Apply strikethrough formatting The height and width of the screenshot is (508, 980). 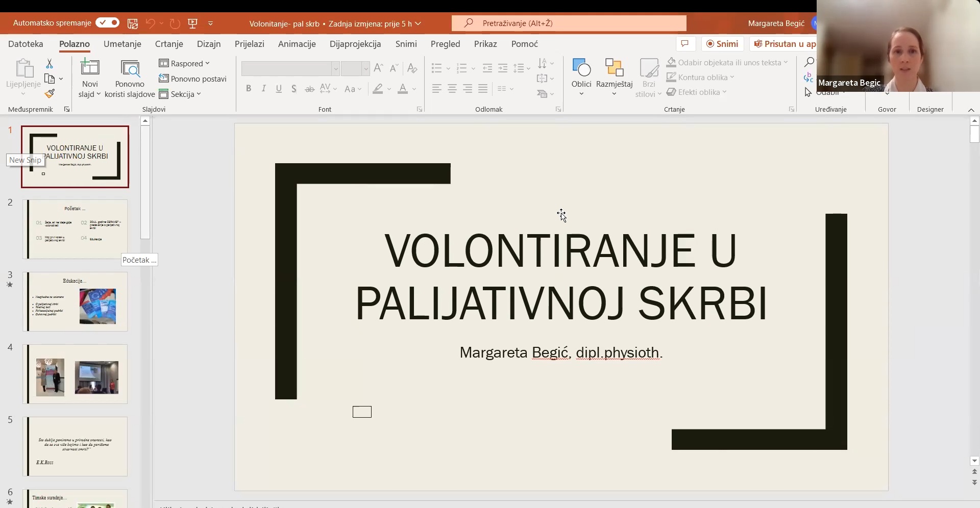[x=309, y=88]
